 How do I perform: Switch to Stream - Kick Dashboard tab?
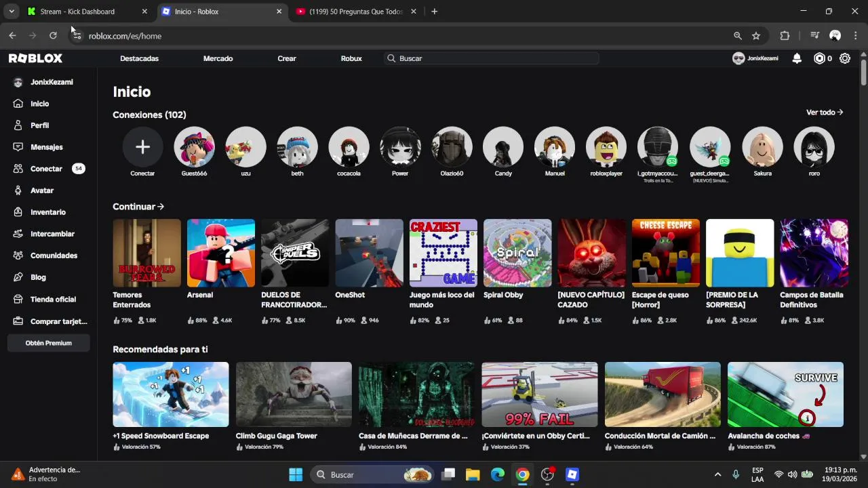tap(87, 12)
